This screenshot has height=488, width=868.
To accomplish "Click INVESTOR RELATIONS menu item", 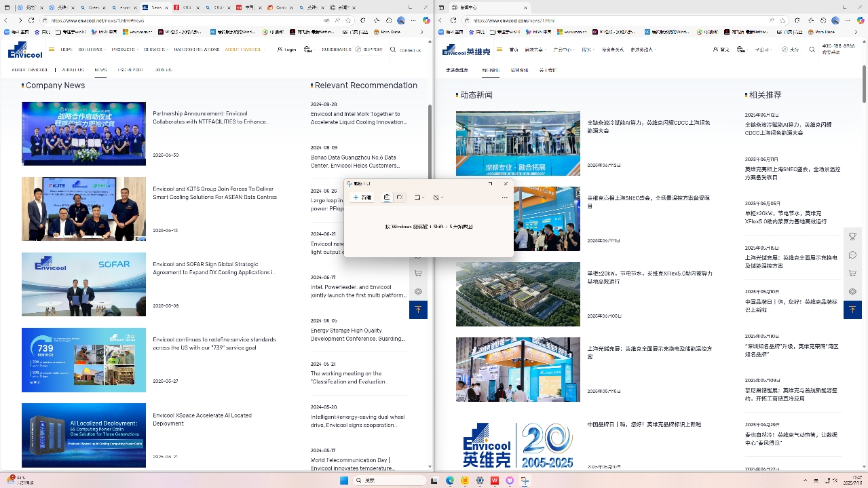I will click(x=196, y=50).
